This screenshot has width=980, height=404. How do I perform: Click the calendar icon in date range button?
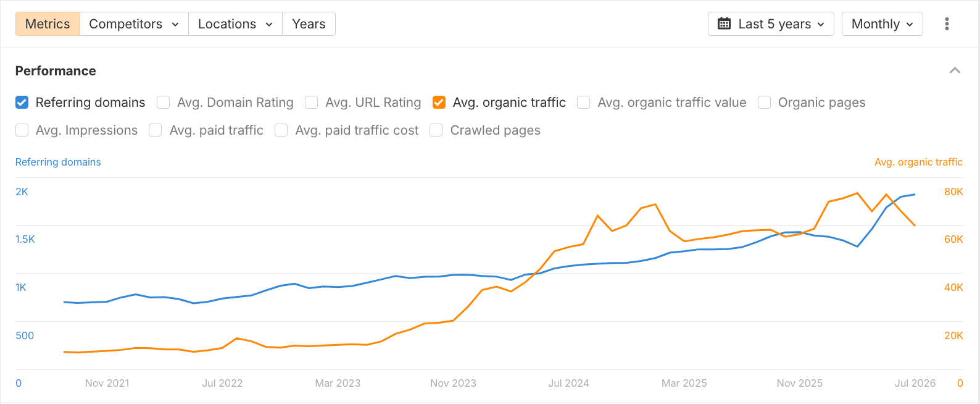(725, 24)
